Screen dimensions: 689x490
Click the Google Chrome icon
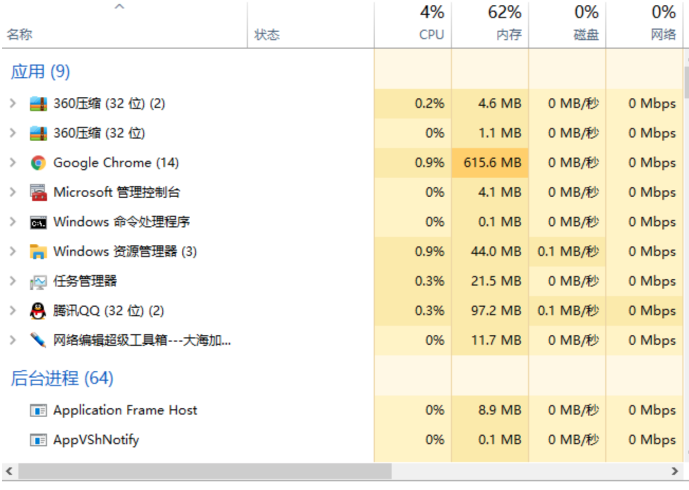pyautogui.click(x=38, y=163)
